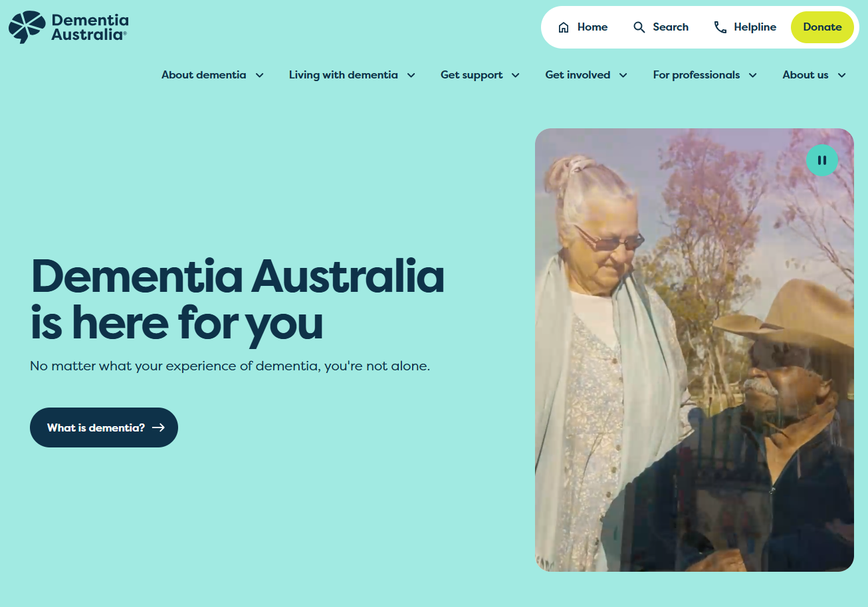Expand the For professionals chevron
The width and height of the screenshot is (868, 607).
pyautogui.click(x=752, y=75)
